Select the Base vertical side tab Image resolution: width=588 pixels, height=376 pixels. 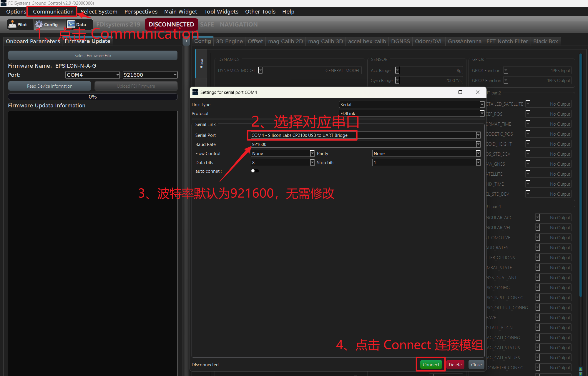pyautogui.click(x=201, y=64)
